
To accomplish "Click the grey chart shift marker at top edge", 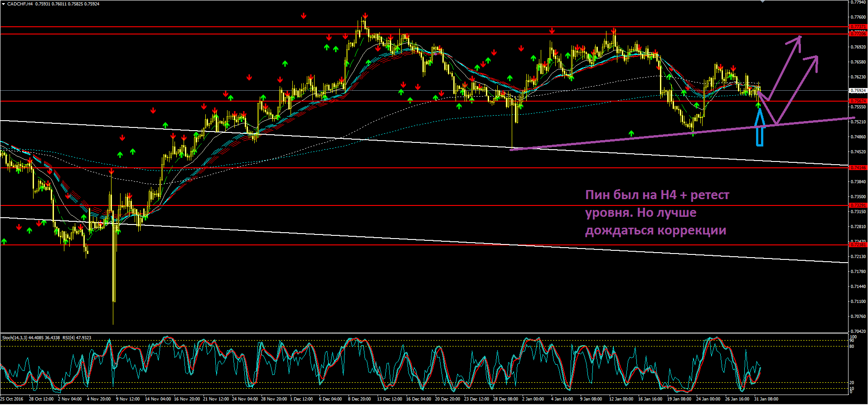I will click(762, 1).
